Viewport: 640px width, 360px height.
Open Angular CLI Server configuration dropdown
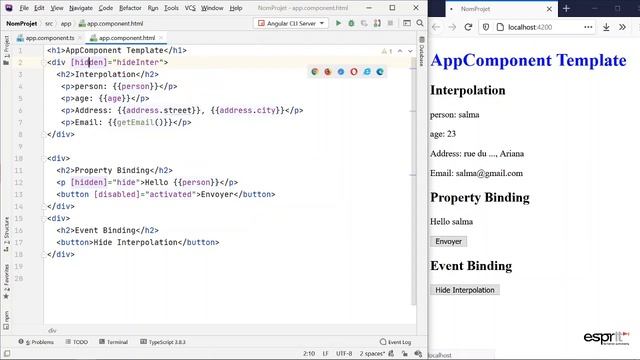coord(322,23)
